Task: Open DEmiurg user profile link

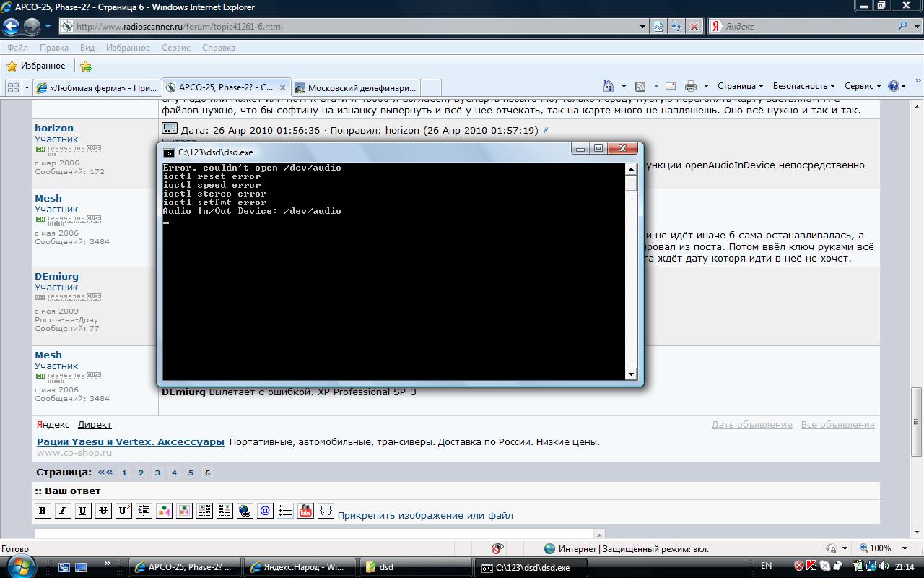Action: (x=57, y=276)
